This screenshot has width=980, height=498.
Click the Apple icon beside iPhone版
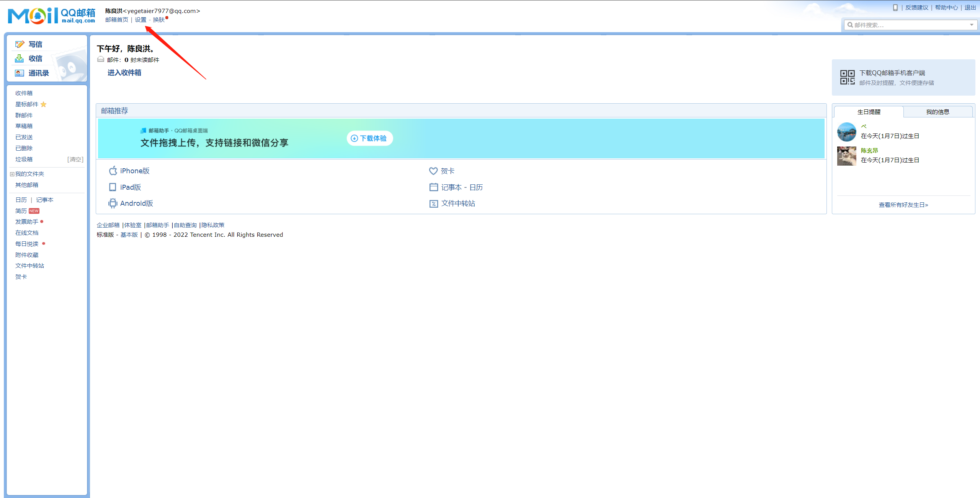(x=113, y=171)
